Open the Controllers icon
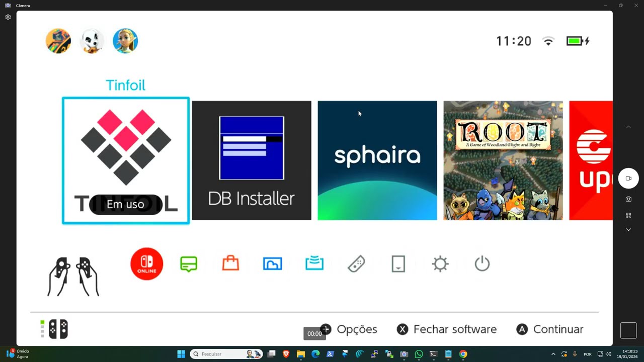644x362 pixels. (x=356, y=263)
